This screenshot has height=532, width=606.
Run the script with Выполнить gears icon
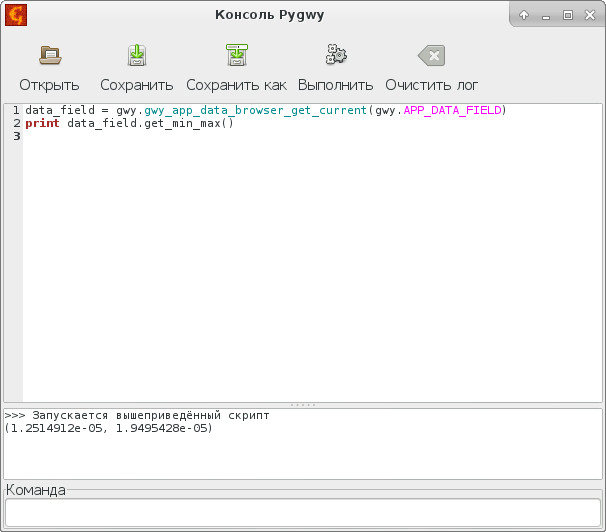pyautogui.click(x=336, y=54)
